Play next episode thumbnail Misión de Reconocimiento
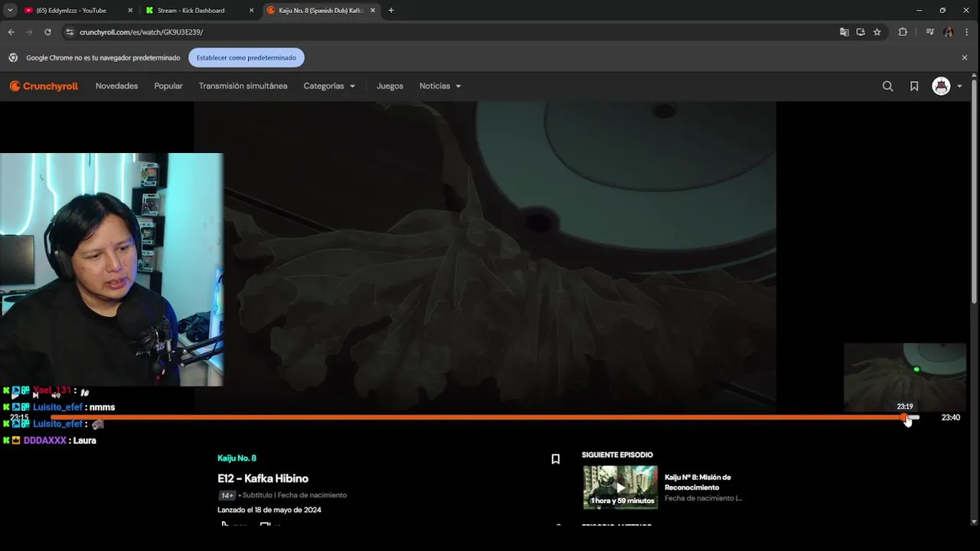The width and height of the screenshot is (980, 551). pyautogui.click(x=620, y=487)
